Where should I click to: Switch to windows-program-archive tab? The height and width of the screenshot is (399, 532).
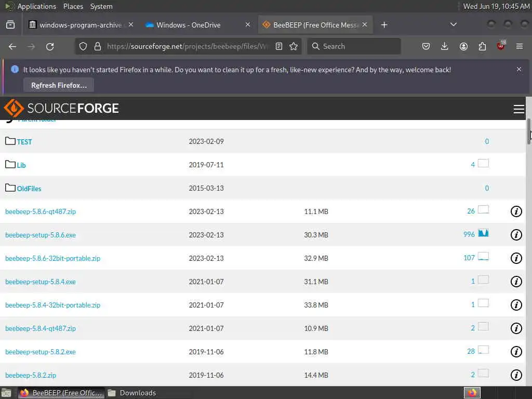coord(81,25)
